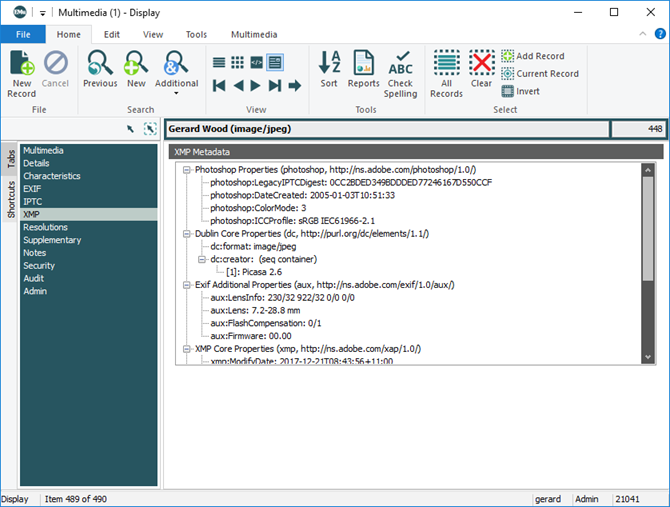The width and height of the screenshot is (670, 507).
Task: Open the Reports tool
Action: point(363,66)
